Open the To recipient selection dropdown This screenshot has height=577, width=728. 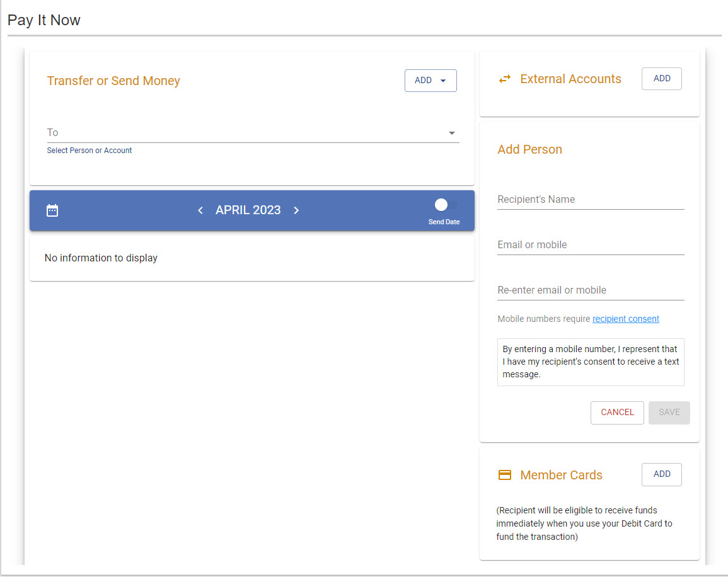(451, 133)
